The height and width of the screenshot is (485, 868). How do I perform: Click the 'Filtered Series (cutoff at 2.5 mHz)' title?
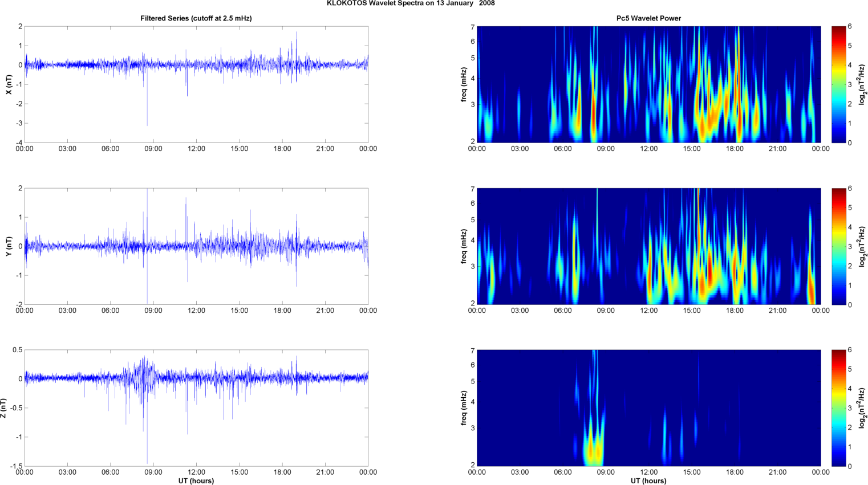196,18
